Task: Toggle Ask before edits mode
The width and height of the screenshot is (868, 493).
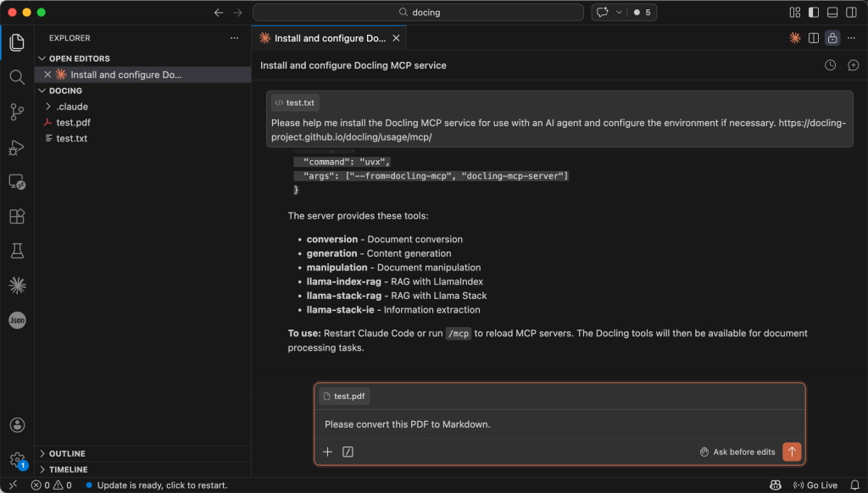Action: click(x=737, y=452)
